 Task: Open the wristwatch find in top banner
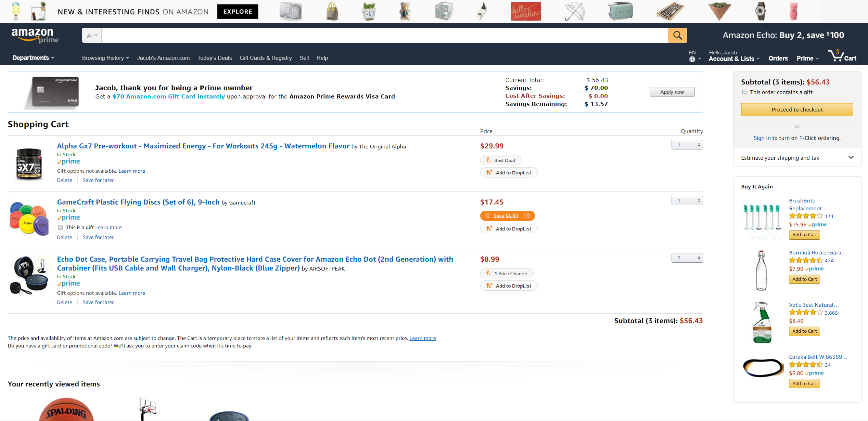pos(760,11)
